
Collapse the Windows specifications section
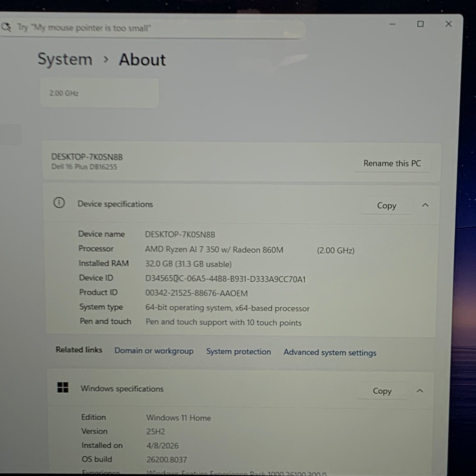(420, 391)
